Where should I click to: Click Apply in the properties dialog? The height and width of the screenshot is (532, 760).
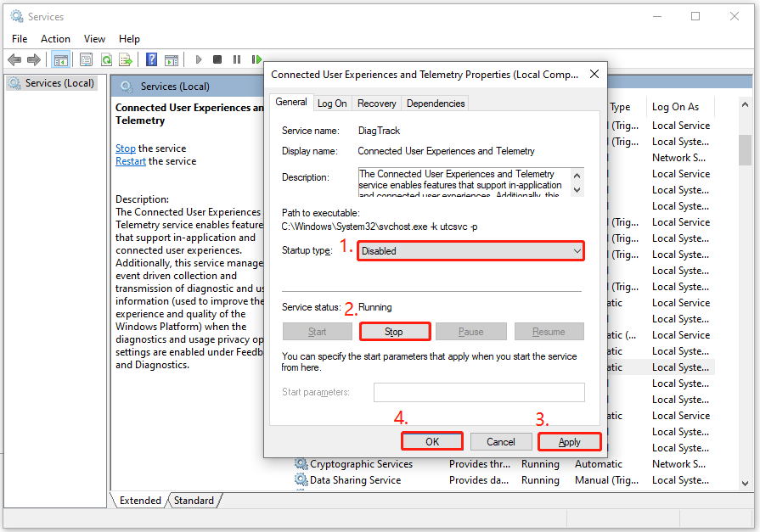pos(569,441)
